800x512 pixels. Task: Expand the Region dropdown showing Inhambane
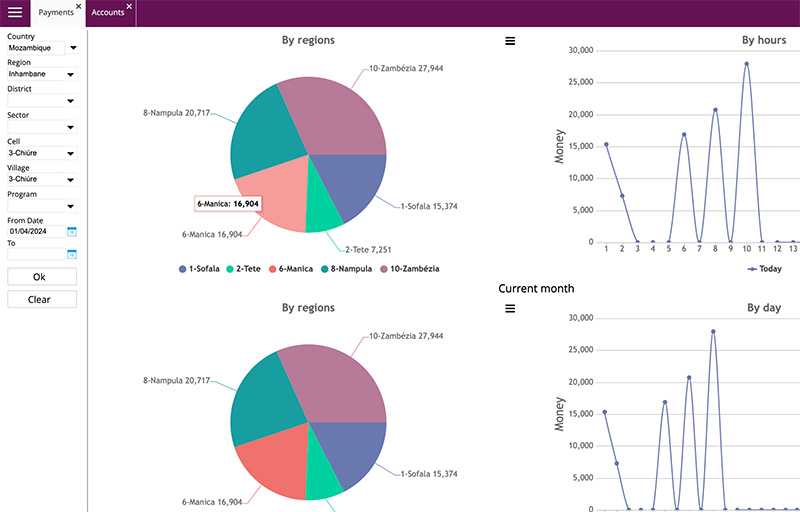[71, 74]
